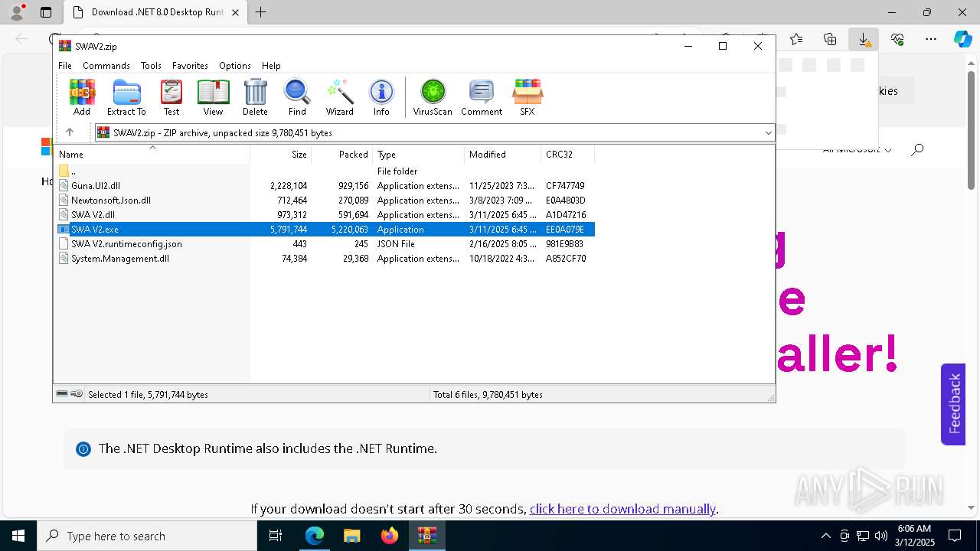
Task: Open browser Favorites star icon
Action: coord(796,39)
